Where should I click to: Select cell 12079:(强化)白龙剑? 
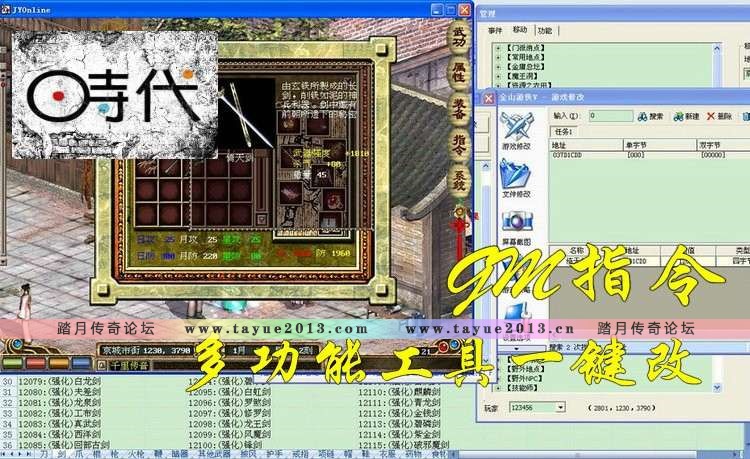pos(59,382)
